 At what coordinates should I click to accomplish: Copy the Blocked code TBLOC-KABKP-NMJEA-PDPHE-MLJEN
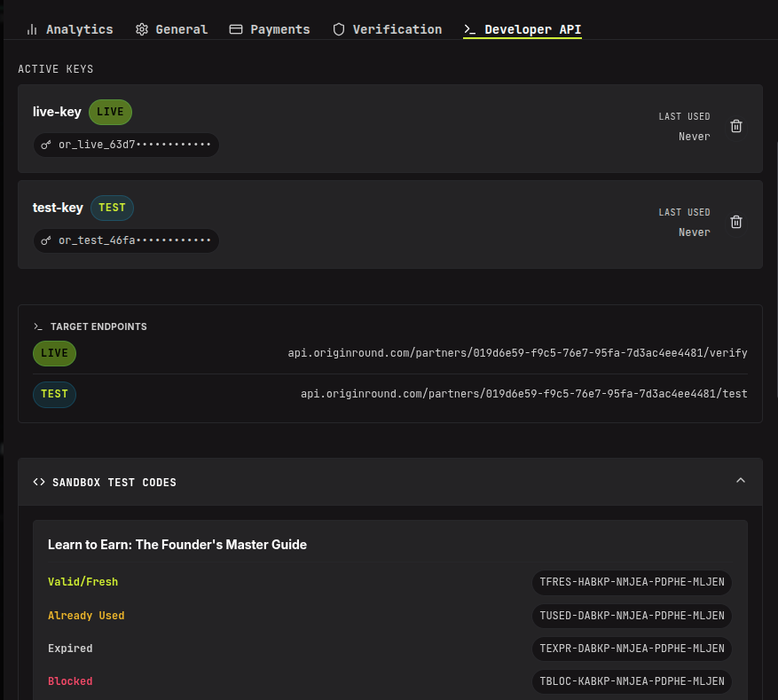(633, 681)
